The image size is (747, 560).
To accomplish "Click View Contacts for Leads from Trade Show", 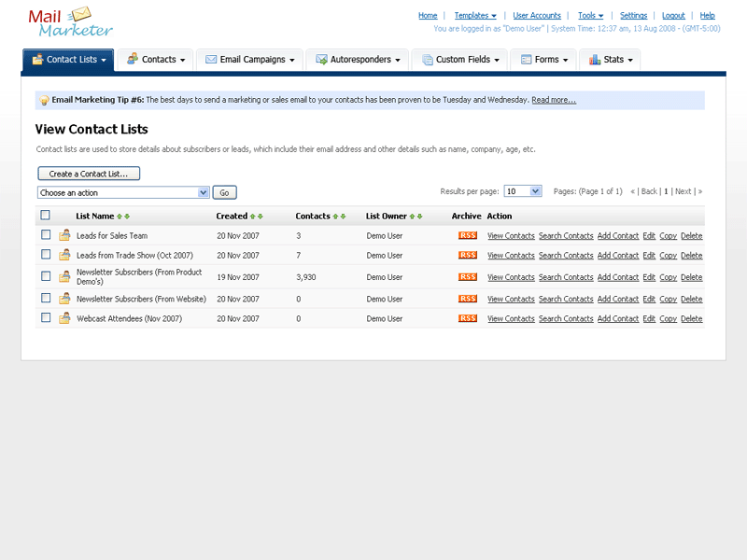I will coord(511,255).
